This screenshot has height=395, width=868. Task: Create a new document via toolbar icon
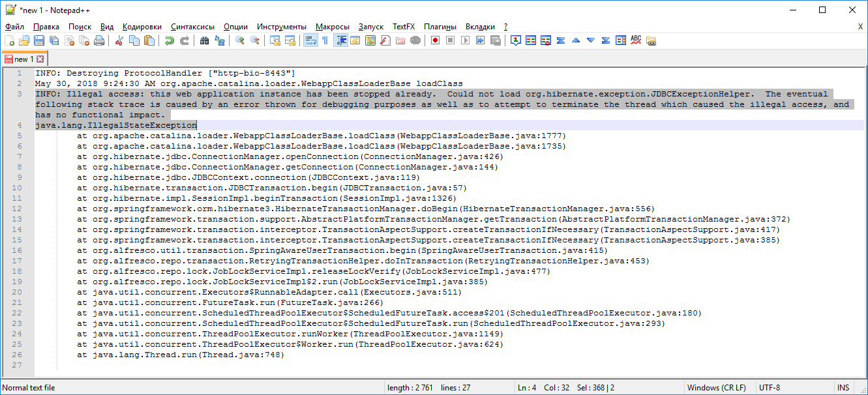(x=9, y=40)
